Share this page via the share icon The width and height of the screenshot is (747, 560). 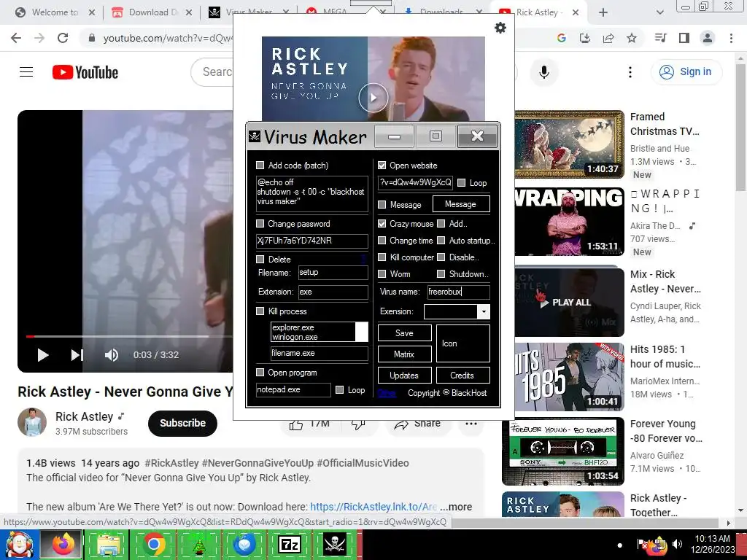click(608, 38)
